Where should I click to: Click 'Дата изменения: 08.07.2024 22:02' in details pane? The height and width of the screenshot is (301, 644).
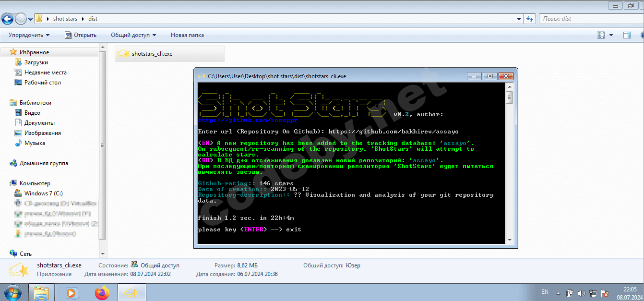point(128,274)
